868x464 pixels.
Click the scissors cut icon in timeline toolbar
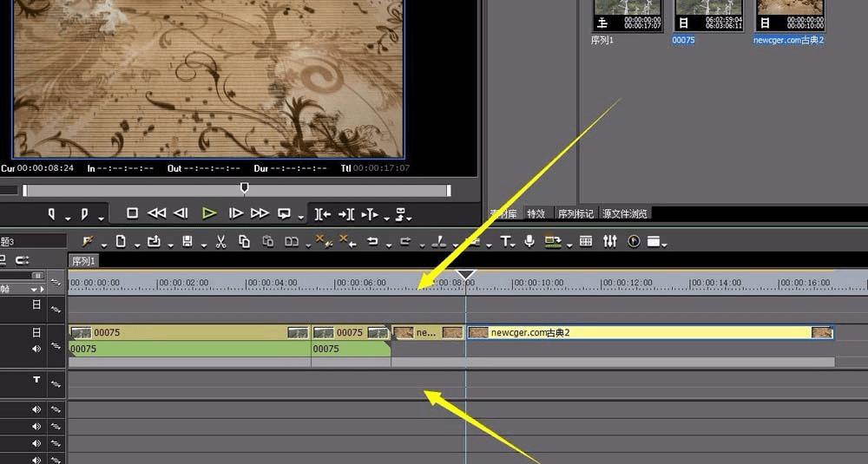tap(220, 242)
